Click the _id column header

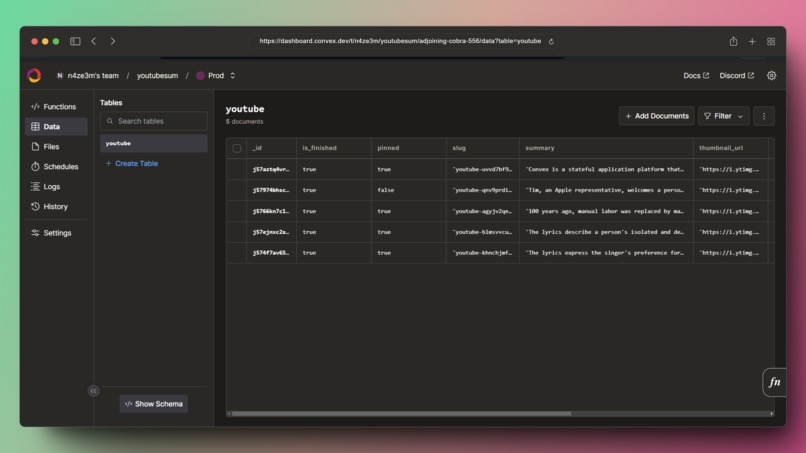[271, 148]
